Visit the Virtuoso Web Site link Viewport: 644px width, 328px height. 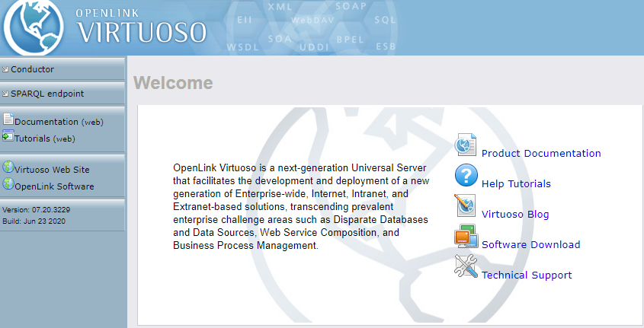52,170
